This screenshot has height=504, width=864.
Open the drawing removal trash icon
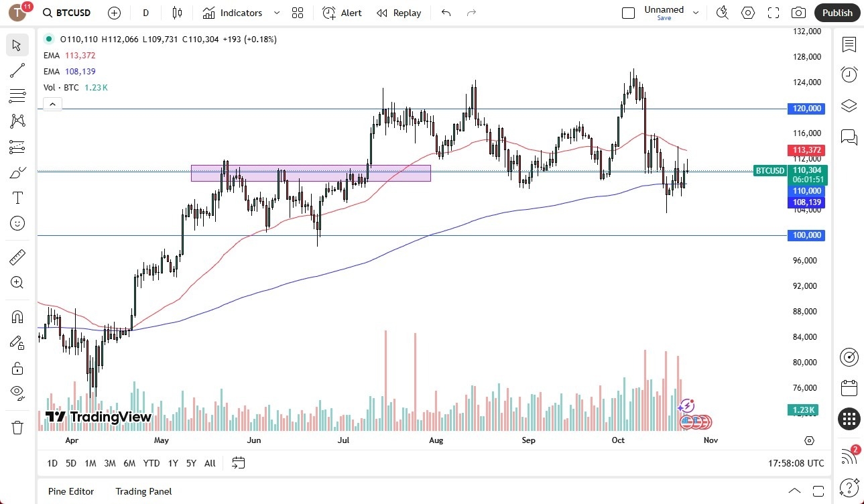pos(17,427)
